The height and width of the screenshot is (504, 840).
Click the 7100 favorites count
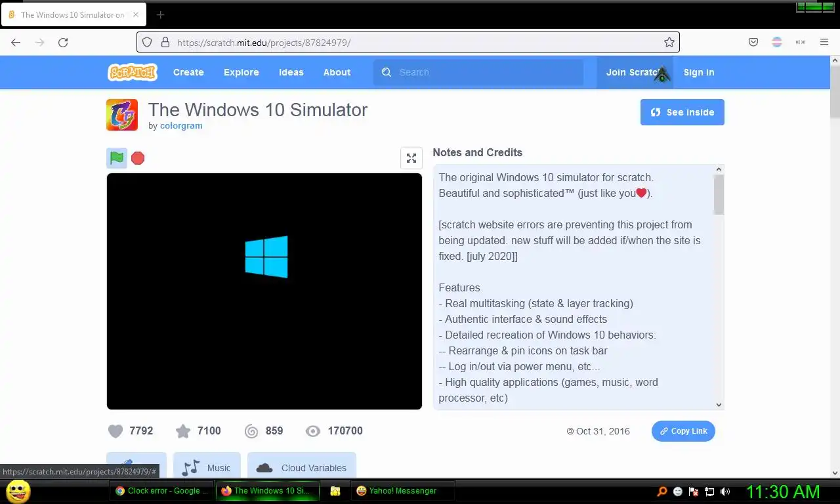coord(209,431)
